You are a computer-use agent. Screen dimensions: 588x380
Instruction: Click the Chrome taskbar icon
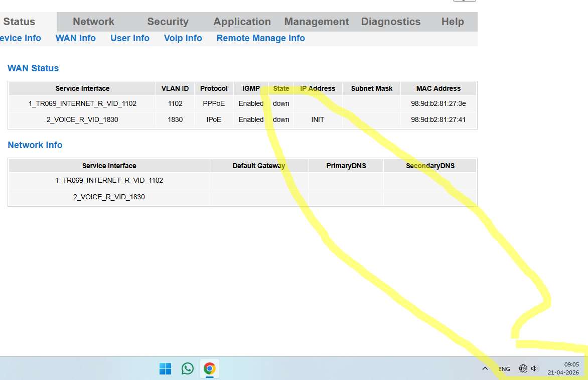click(210, 369)
